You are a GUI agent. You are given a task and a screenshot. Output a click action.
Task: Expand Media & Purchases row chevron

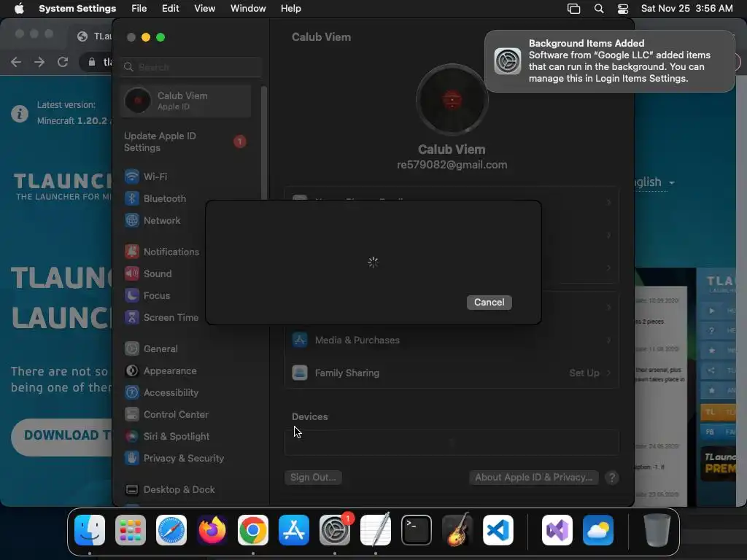tap(609, 340)
